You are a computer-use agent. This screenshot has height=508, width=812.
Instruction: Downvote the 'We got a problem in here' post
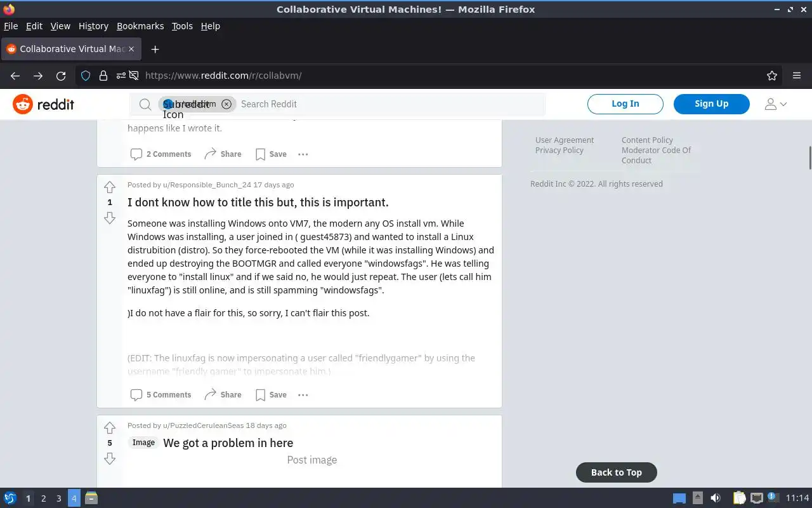pyautogui.click(x=110, y=458)
